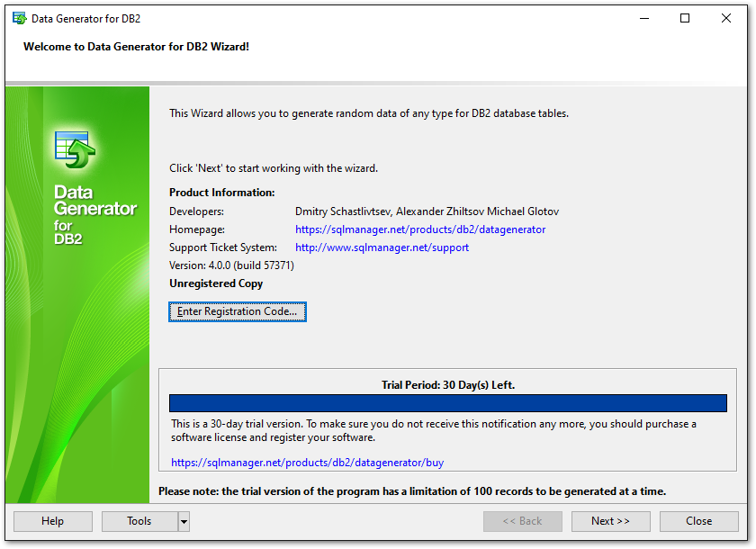Click the 'Data Generator for DB2' sidebar title

tap(95, 214)
